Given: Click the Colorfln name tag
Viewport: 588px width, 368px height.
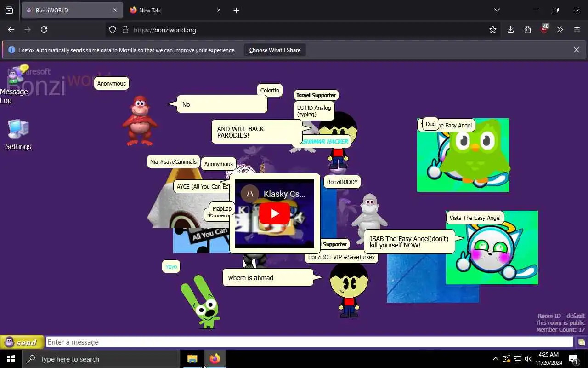Looking at the screenshot, I should tap(270, 90).
